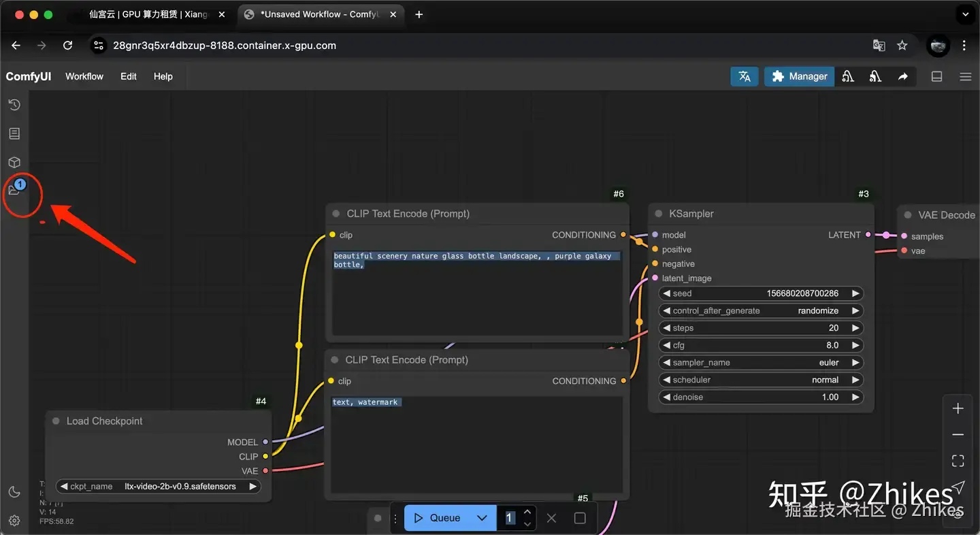This screenshot has height=535, width=980.
Task: Click the ComfyUI language translate button
Action: (x=745, y=76)
